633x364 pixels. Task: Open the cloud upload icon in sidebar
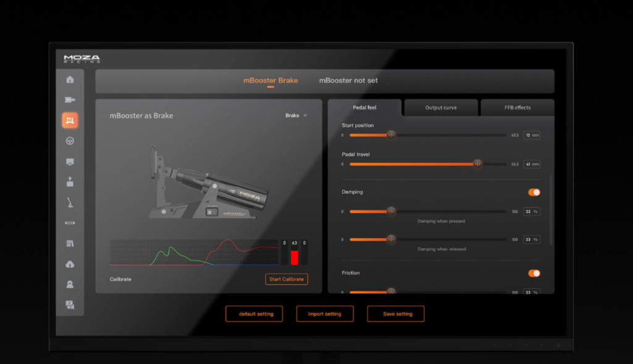(x=70, y=264)
